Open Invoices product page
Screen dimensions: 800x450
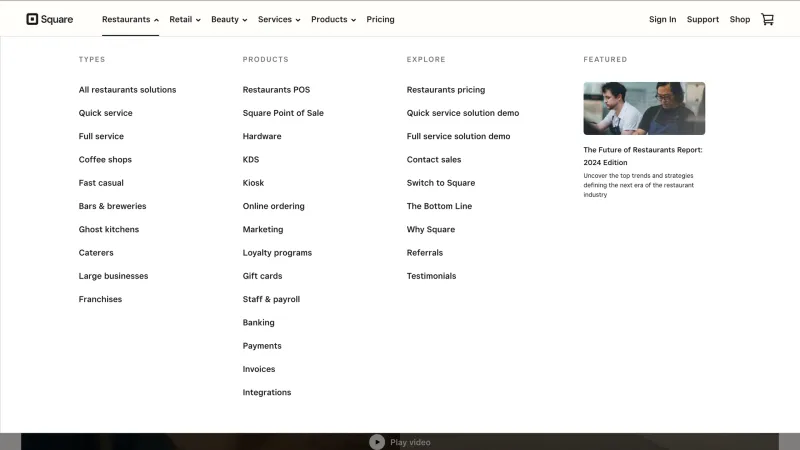click(259, 369)
